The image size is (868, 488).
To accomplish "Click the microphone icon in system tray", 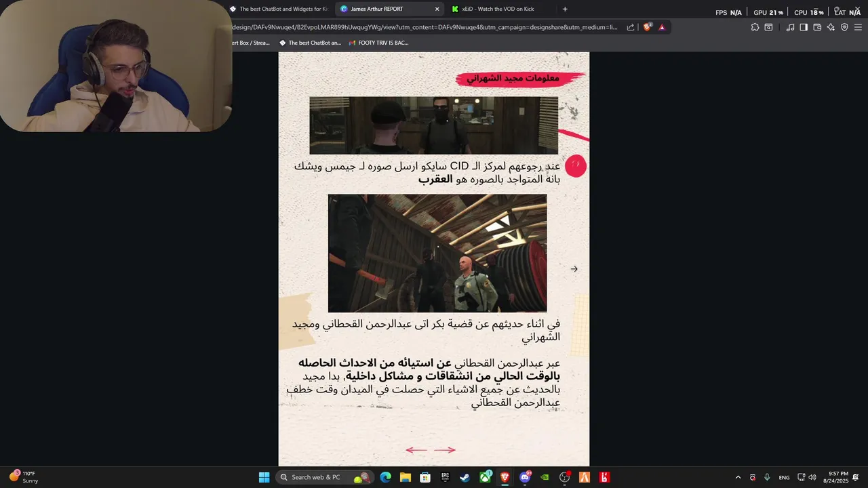I will pyautogui.click(x=767, y=477).
